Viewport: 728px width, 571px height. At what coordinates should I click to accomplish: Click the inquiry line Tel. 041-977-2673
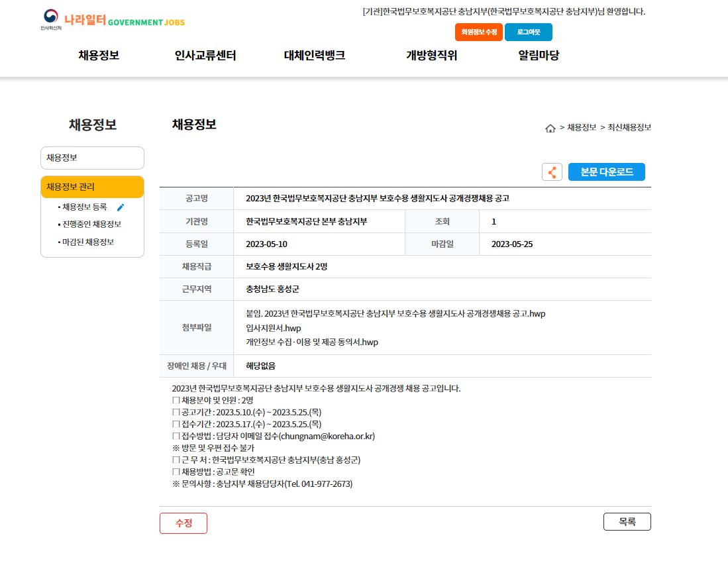click(262, 484)
